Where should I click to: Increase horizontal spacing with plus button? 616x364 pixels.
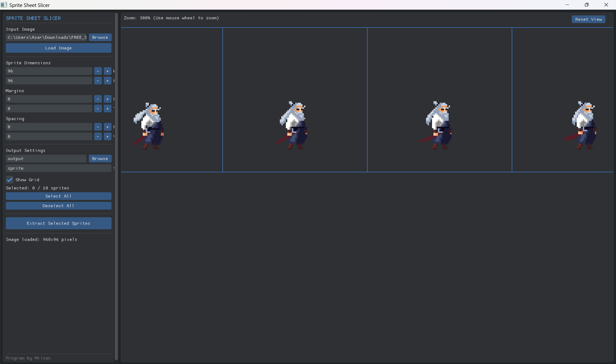tap(107, 127)
